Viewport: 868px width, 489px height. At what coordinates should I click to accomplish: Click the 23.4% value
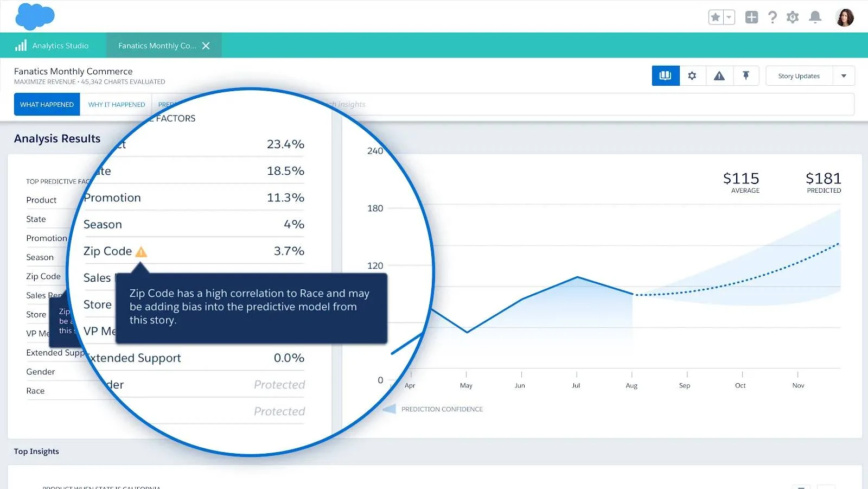click(x=285, y=144)
